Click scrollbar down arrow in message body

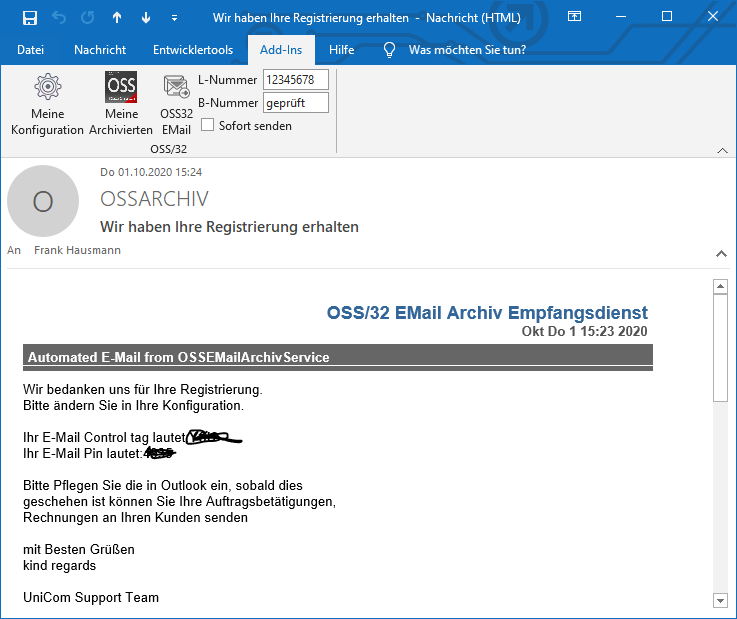click(x=720, y=600)
